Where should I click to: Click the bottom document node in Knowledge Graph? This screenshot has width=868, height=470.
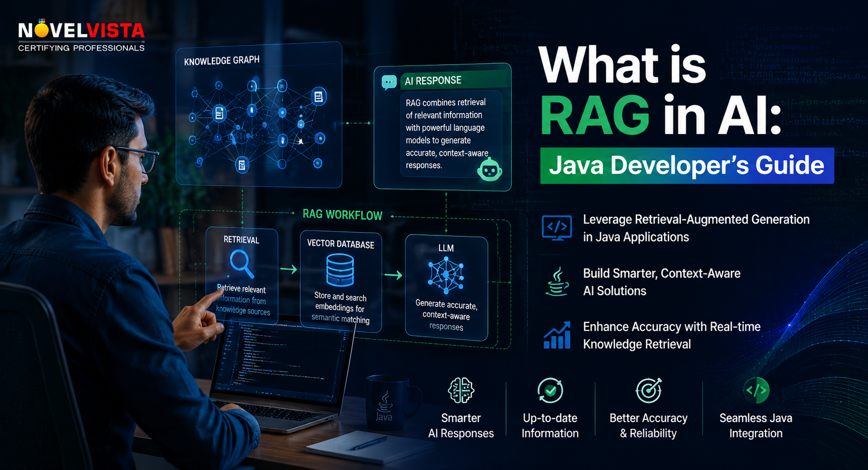click(242, 165)
